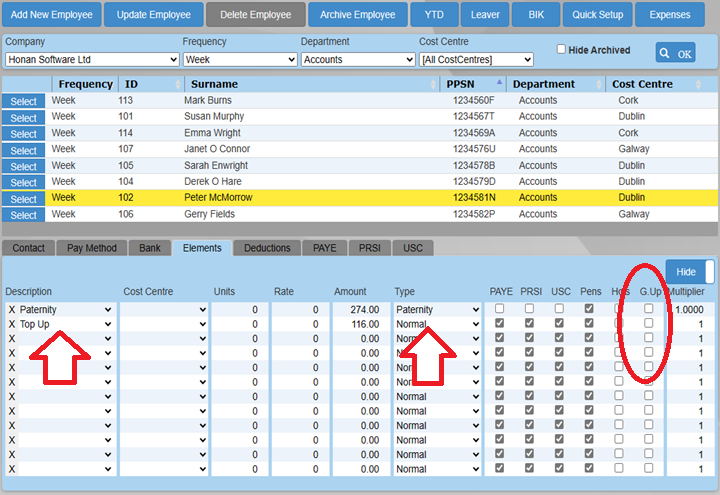Click the sort arrows on the Frequency column header

tap(118, 85)
